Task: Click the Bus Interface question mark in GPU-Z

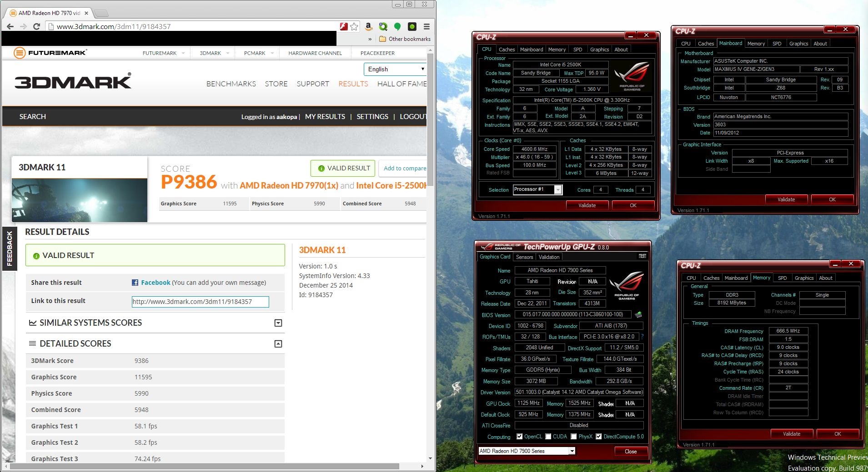Action: coord(642,337)
